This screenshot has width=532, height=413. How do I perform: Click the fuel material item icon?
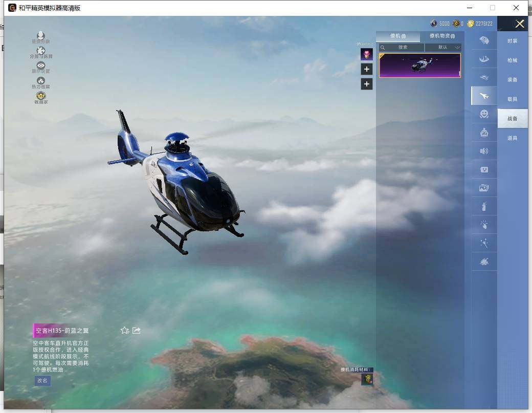point(367,379)
